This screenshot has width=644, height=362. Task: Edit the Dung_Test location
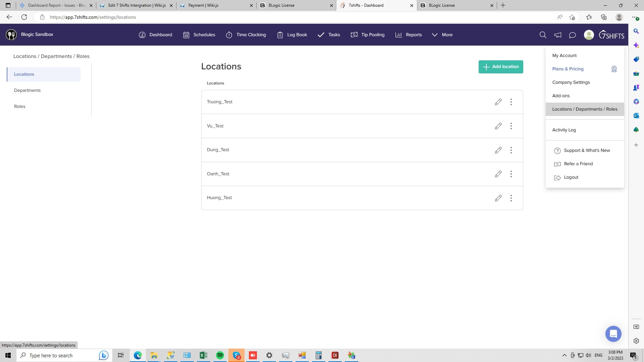pos(498,150)
